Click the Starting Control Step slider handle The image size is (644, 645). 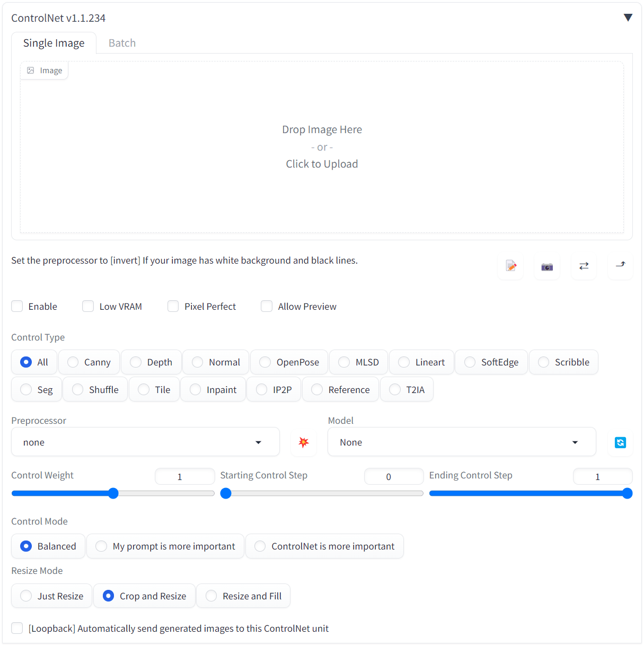point(226,493)
